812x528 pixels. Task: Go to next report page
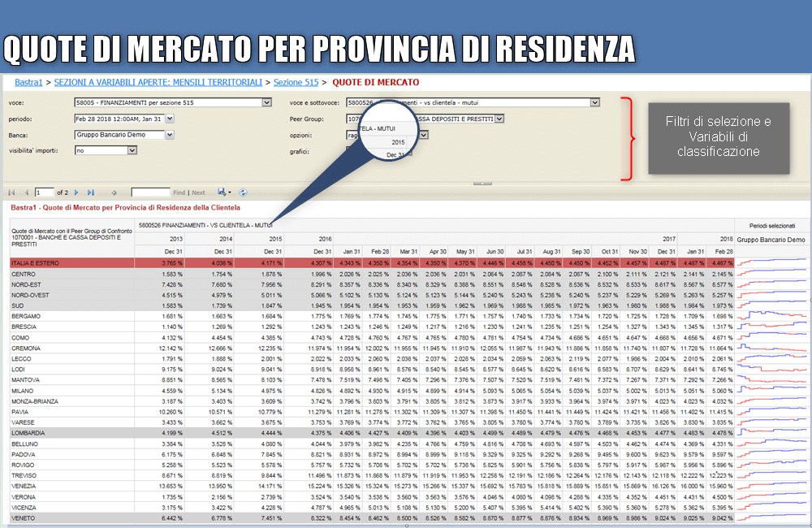(76, 193)
